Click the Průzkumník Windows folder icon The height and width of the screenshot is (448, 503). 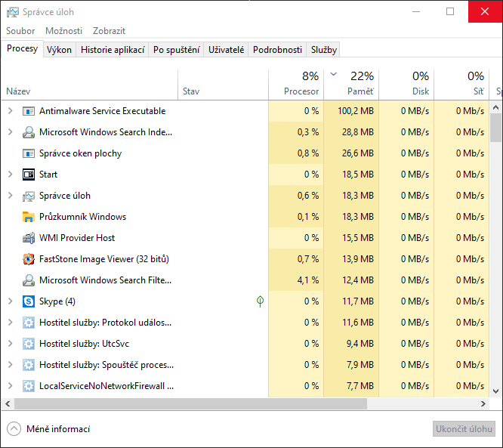[x=29, y=217]
